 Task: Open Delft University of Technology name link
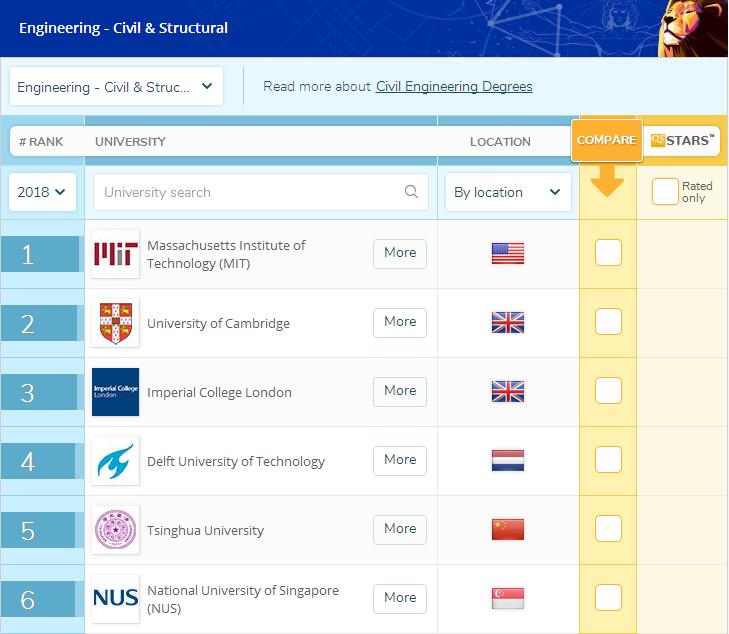[236, 462]
